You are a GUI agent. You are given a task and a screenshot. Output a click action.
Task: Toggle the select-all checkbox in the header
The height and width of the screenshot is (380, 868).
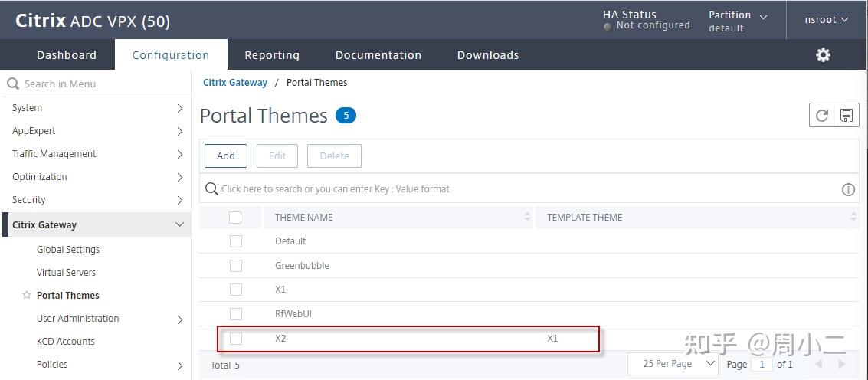point(235,217)
